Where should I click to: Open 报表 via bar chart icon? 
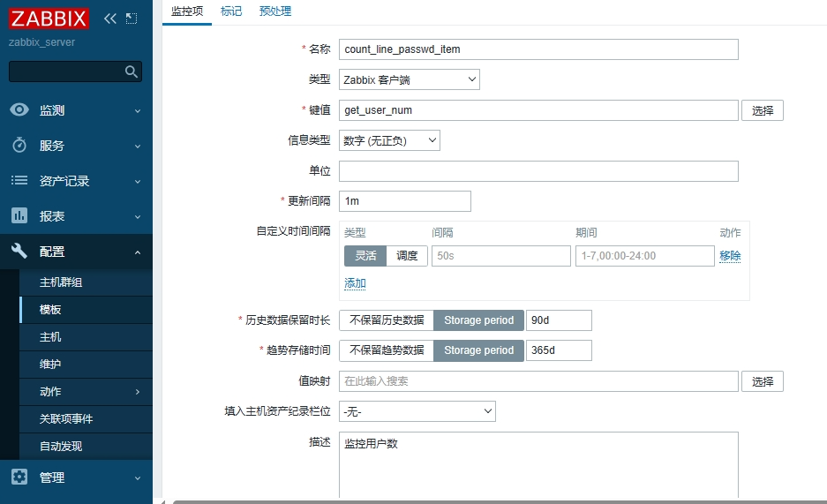point(19,216)
